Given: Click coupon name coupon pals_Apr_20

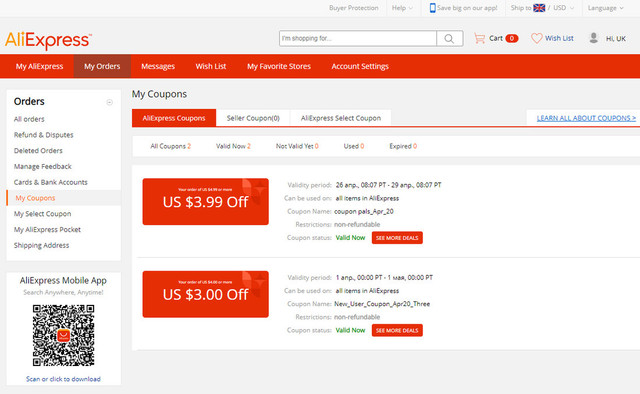Looking at the screenshot, I should (364, 211).
